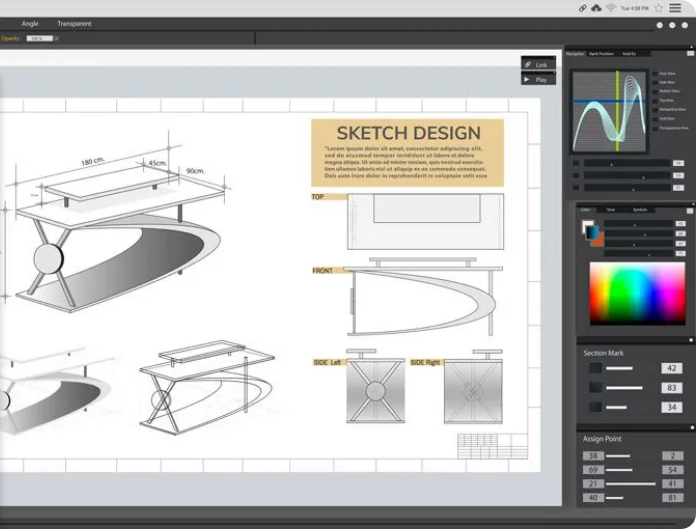Click the Section Mark value field showing 83

670,388
